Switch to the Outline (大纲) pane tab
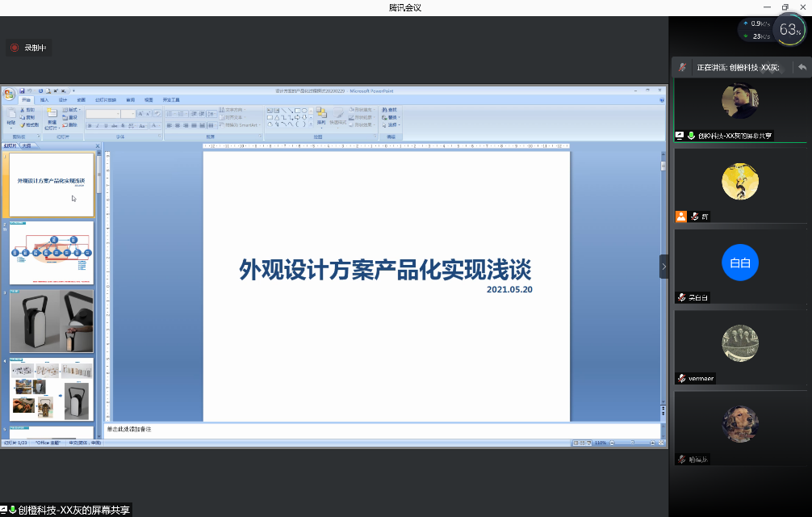The width and height of the screenshot is (812, 517). 27,146
